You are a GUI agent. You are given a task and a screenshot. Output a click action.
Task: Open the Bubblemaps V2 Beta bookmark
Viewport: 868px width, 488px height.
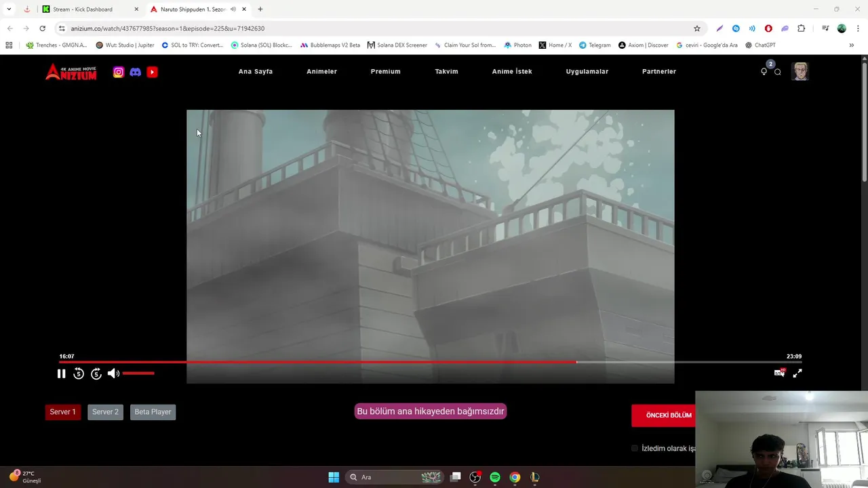pyautogui.click(x=330, y=45)
